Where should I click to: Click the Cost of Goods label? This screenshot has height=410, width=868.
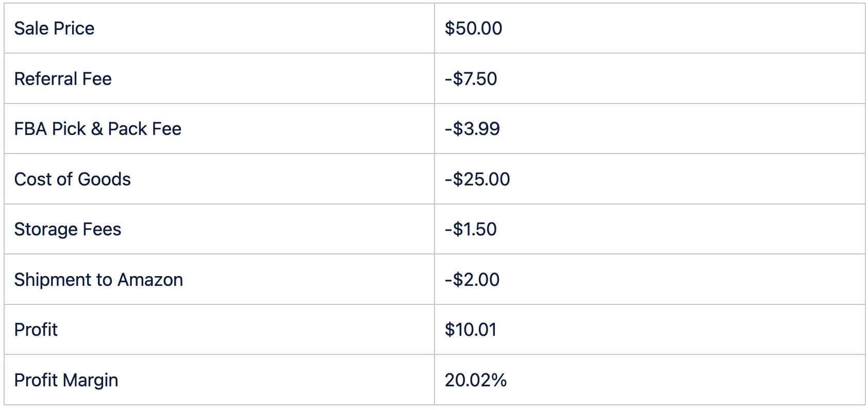pos(73,179)
